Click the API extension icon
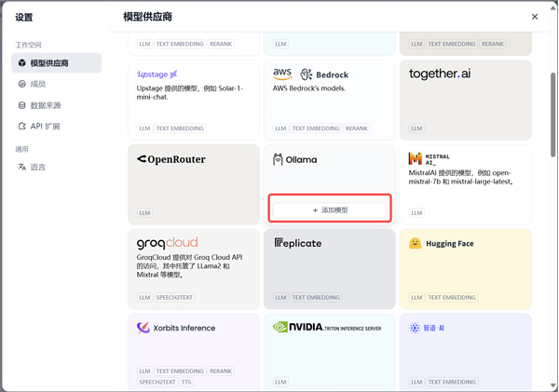This screenshot has height=392, width=559. click(x=22, y=126)
